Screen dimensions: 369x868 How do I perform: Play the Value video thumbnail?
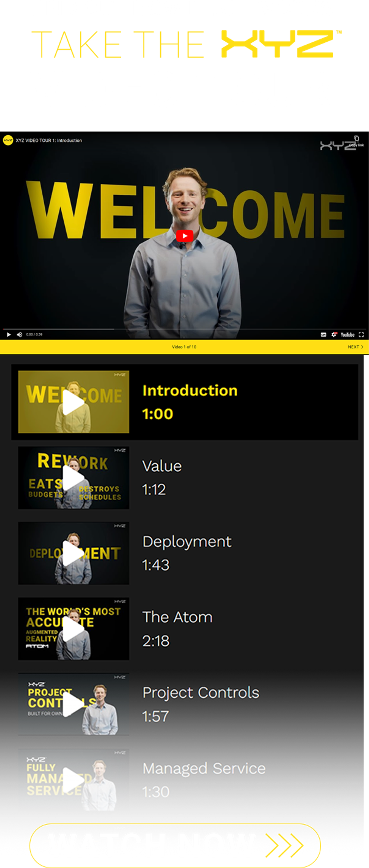(x=74, y=478)
